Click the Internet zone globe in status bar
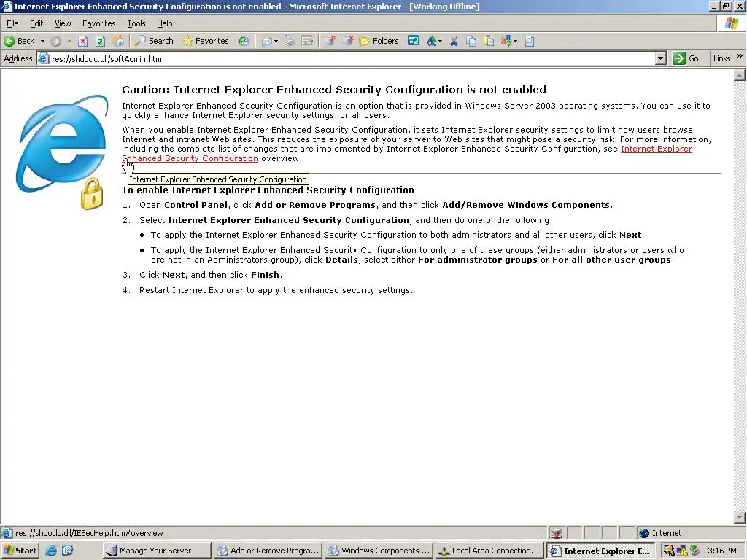The height and width of the screenshot is (560, 747). (x=644, y=533)
